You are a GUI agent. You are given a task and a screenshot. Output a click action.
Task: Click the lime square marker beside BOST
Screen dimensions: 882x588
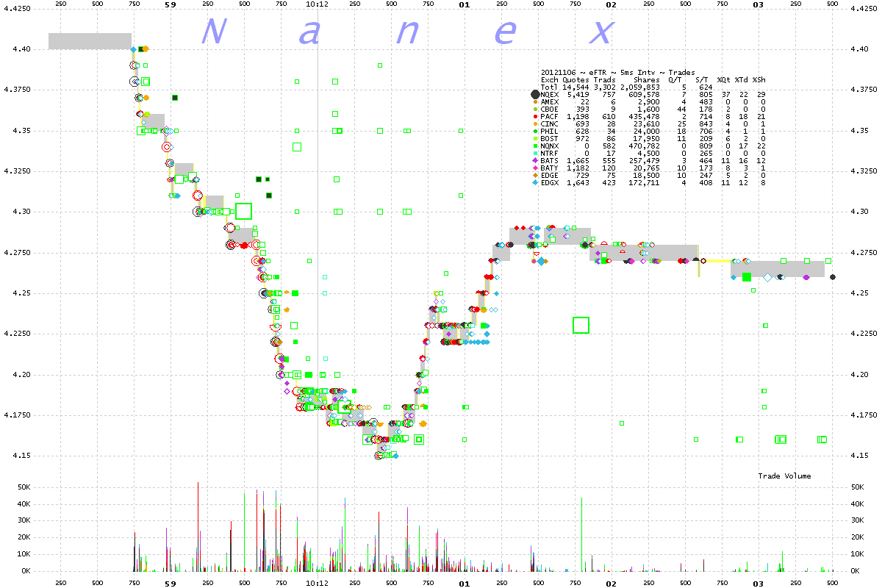(x=535, y=138)
